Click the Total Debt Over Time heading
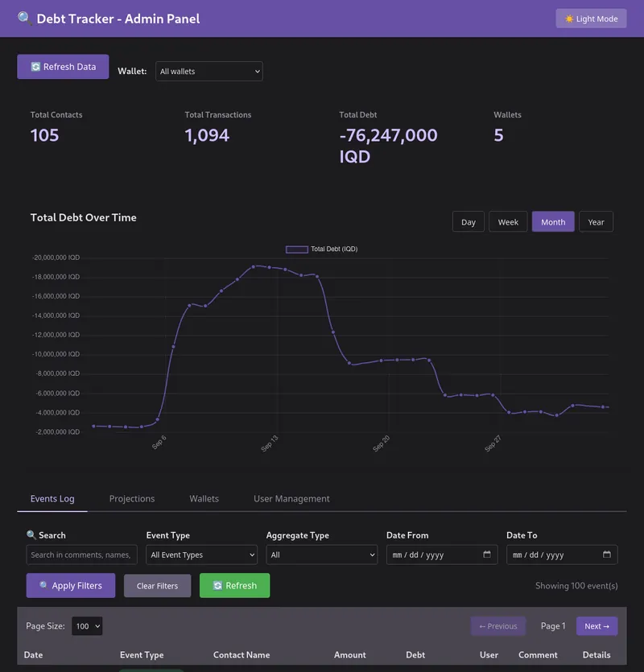This screenshot has width=644, height=672. point(83,218)
